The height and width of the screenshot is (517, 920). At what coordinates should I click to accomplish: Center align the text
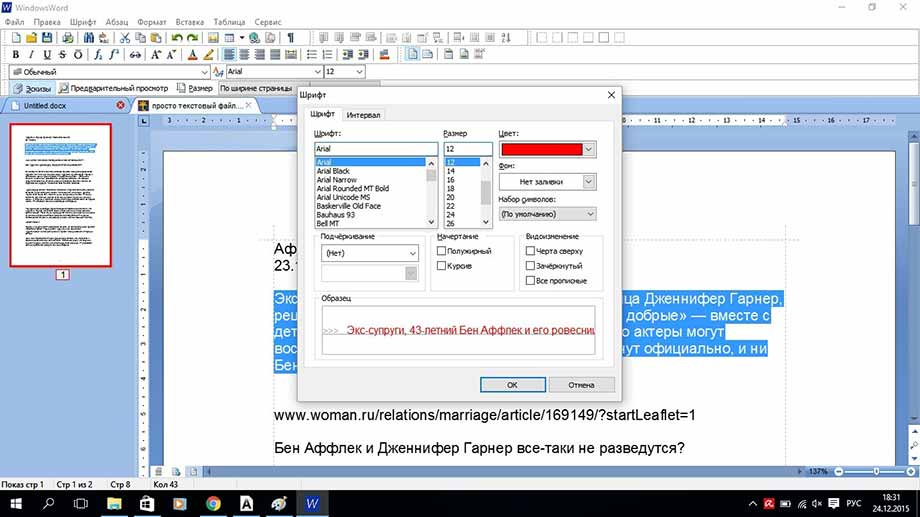[244, 55]
